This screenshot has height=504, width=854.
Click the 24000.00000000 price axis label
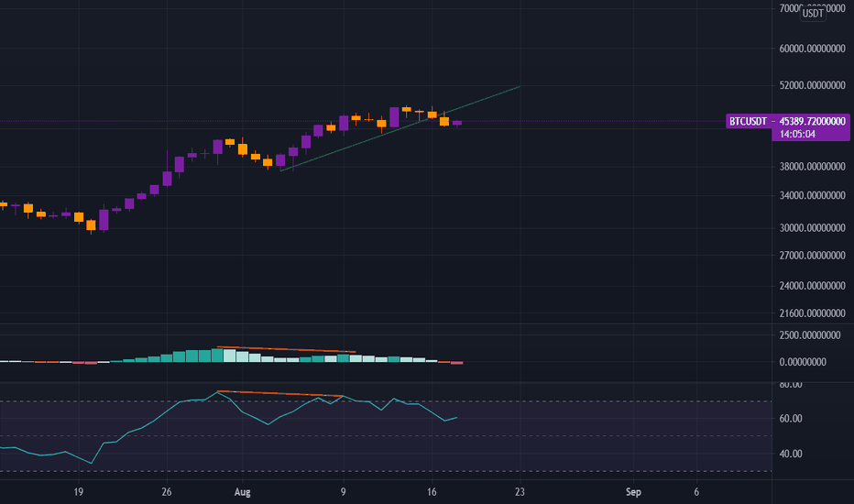[x=812, y=286]
